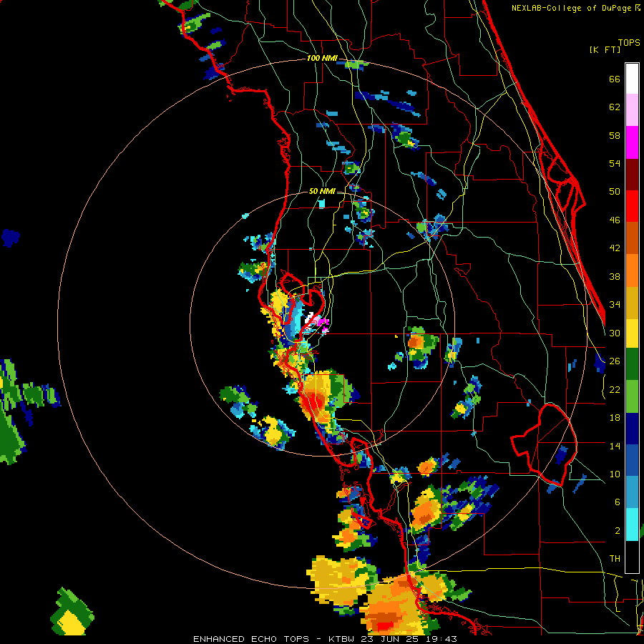The height and width of the screenshot is (644, 644).
Task: Click the magenta-white echo cell over Tampa Bay
Action: 317,323
